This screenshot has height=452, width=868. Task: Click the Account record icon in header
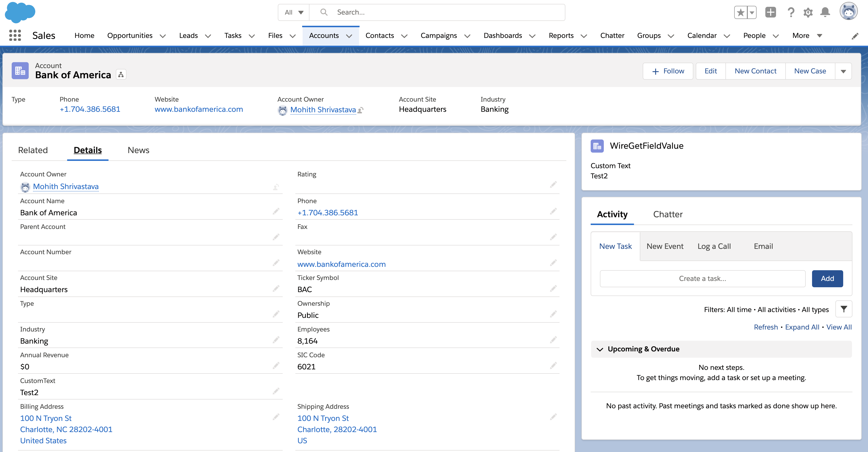(20, 71)
